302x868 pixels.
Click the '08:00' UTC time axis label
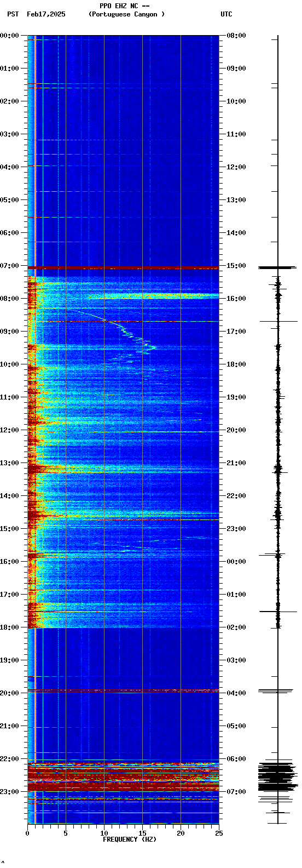pos(236,36)
